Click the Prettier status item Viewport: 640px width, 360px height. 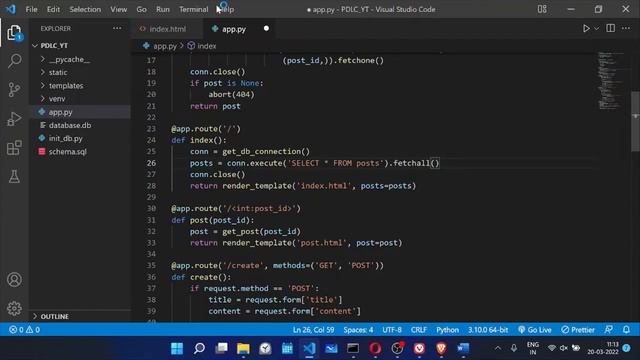click(x=578, y=330)
